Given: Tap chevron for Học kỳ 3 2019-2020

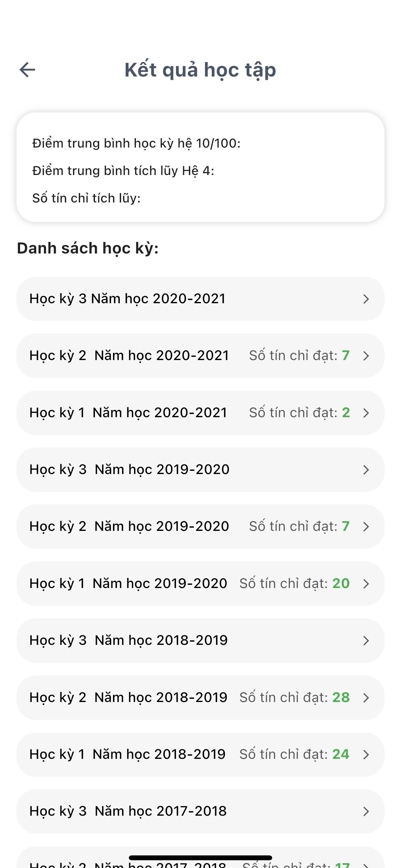Looking at the screenshot, I should pos(366,470).
